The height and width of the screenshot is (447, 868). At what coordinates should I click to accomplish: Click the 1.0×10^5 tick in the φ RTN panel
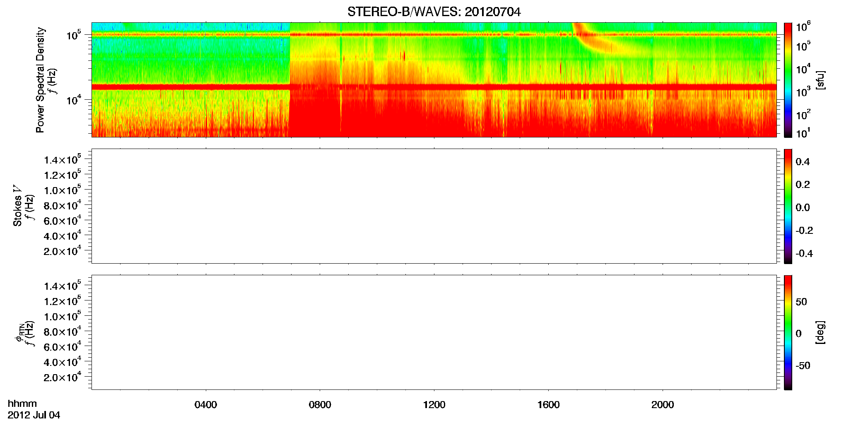[x=63, y=316]
